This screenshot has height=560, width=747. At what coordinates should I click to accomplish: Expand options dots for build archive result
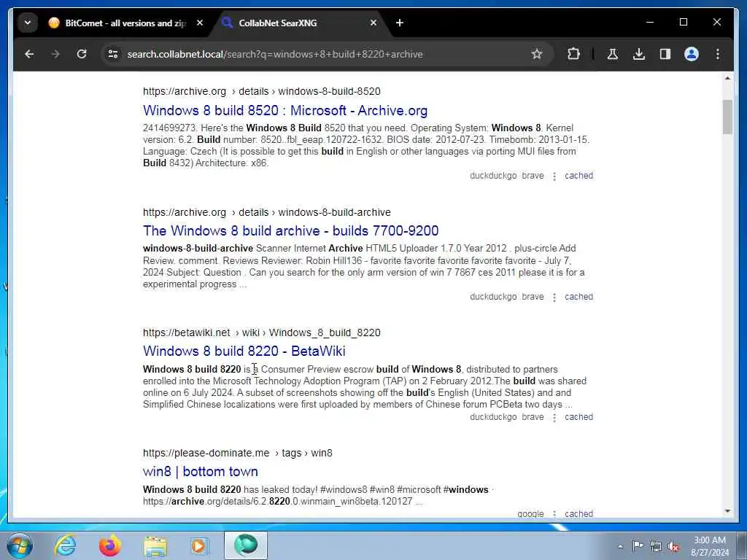[554, 297]
